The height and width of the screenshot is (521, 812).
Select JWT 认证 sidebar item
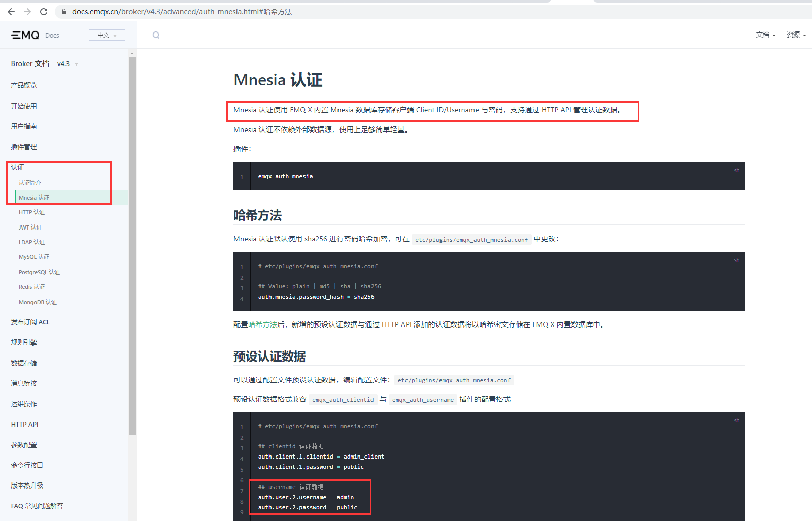pyautogui.click(x=30, y=227)
